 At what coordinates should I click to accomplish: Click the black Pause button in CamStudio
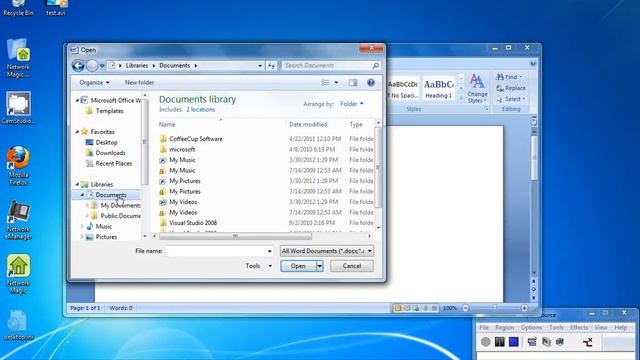500,342
